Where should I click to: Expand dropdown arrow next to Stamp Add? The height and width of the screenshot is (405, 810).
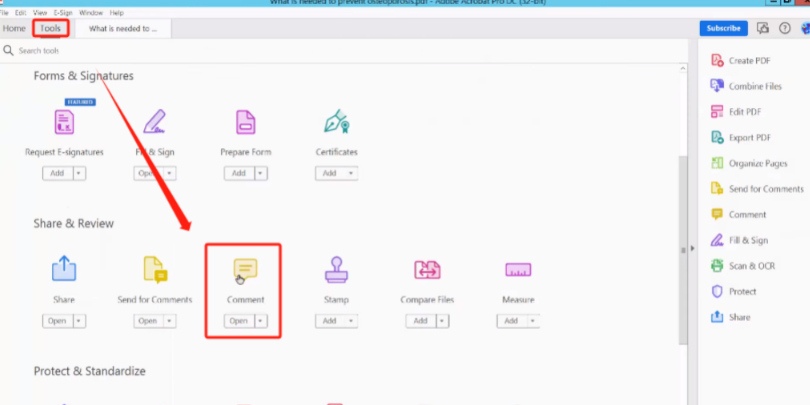pos(351,321)
